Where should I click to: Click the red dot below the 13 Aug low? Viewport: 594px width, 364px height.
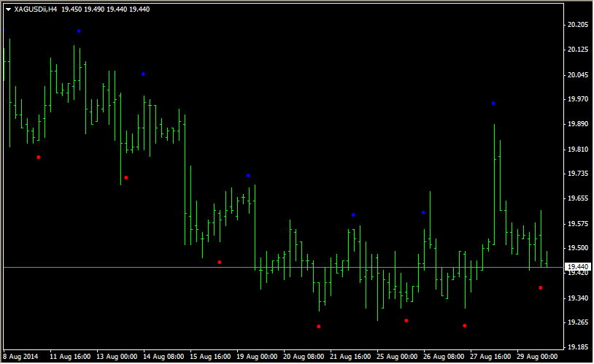click(126, 178)
